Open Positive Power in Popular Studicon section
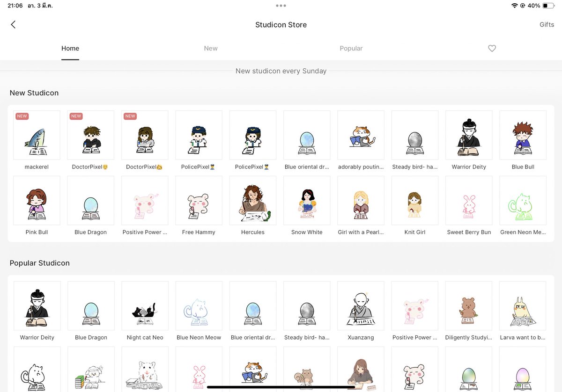 click(x=415, y=306)
